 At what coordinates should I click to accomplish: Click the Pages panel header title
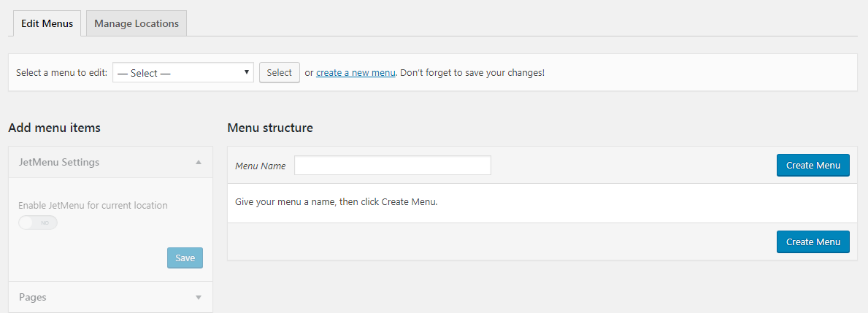tap(33, 298)
